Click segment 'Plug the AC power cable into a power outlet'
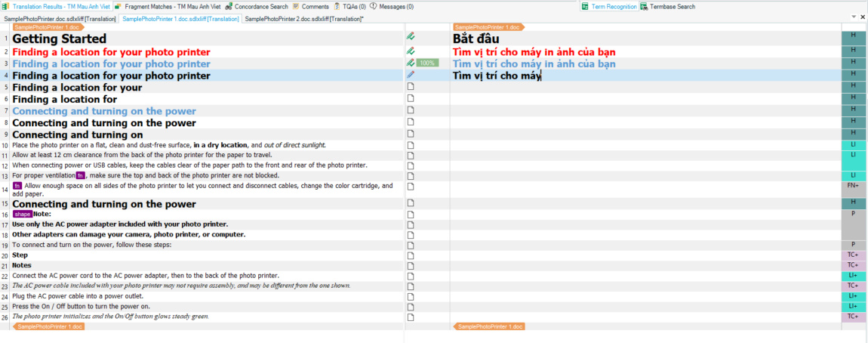The image size is (868, 343). click(x=78, y=296)
